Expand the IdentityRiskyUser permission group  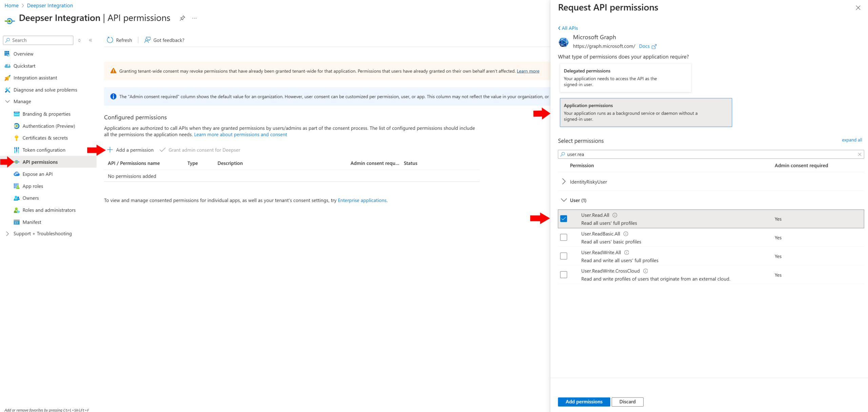564,182
